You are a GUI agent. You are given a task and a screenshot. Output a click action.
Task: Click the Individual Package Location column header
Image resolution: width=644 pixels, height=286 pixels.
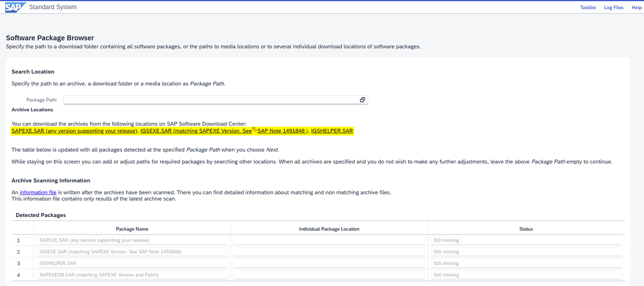coord(329,229)
